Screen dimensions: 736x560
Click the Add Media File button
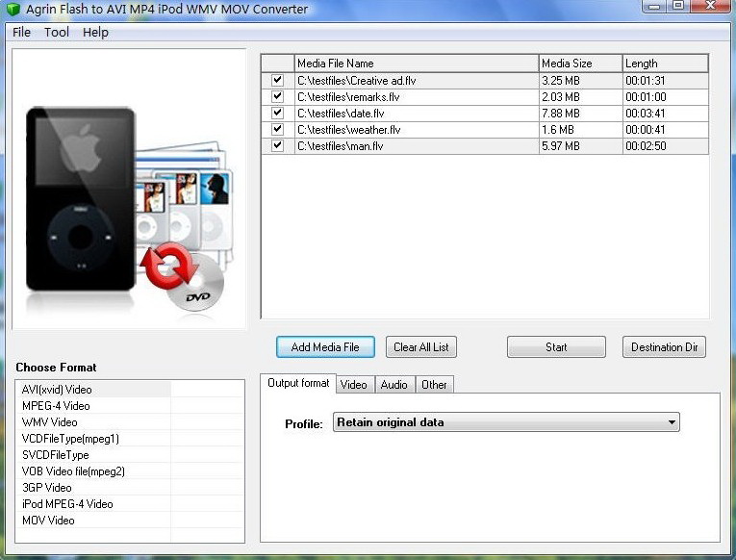(325, 347)
